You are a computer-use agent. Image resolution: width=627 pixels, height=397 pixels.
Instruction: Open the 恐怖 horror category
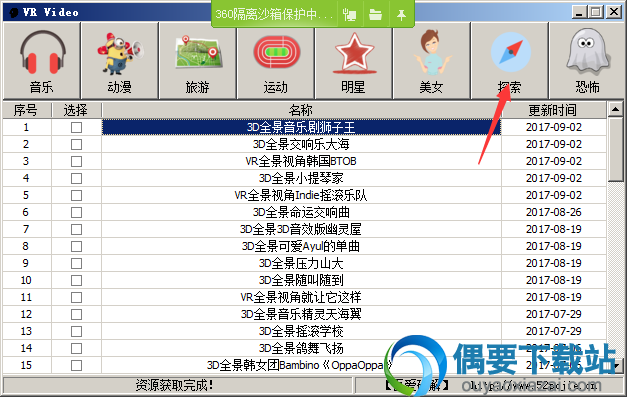(x=587, y=60)
